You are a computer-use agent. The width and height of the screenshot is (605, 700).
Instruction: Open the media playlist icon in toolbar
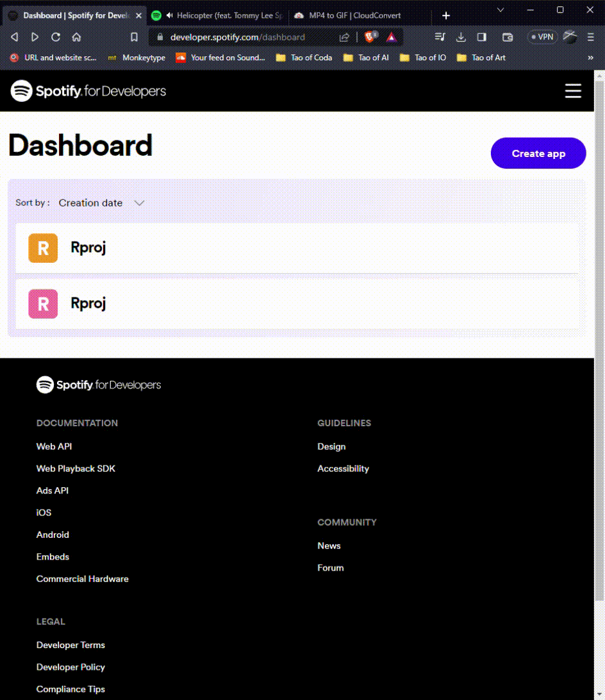(440, 37)
